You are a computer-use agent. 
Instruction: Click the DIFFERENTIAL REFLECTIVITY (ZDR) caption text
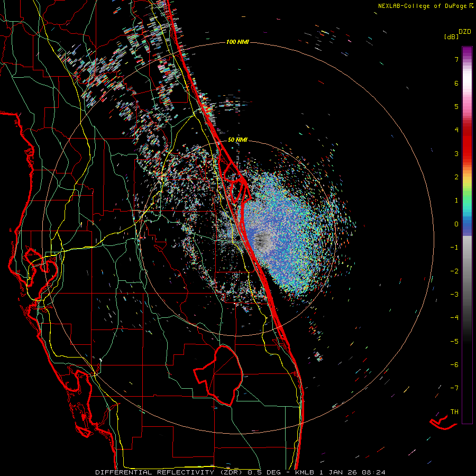[x=170, y=472]
